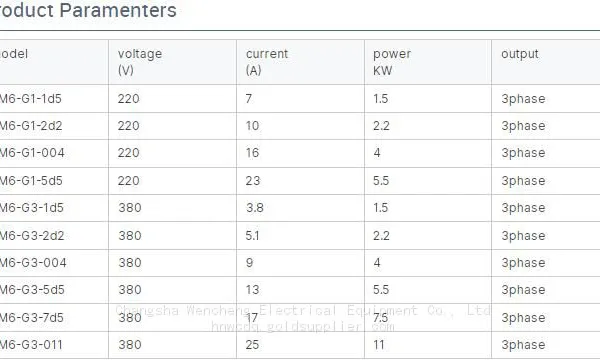Click the power KW column header
Viewport: 600px width, 360px height.
coord(428,62)
